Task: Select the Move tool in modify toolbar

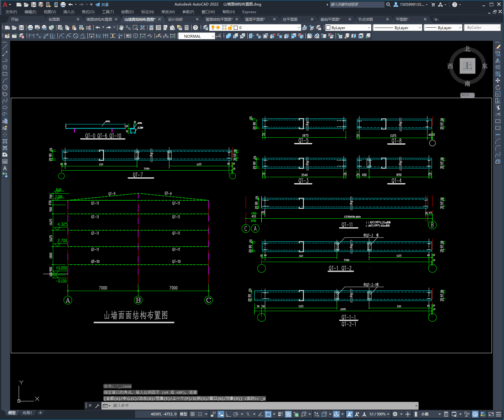Action: [x=498, y=81]
